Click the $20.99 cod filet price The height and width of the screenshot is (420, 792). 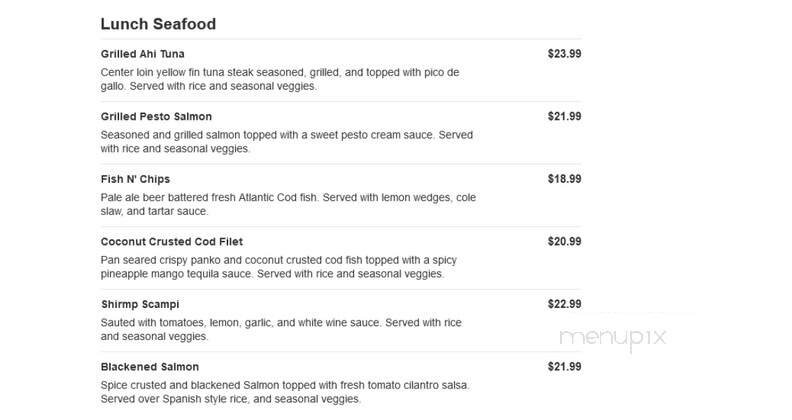point(564,242)
